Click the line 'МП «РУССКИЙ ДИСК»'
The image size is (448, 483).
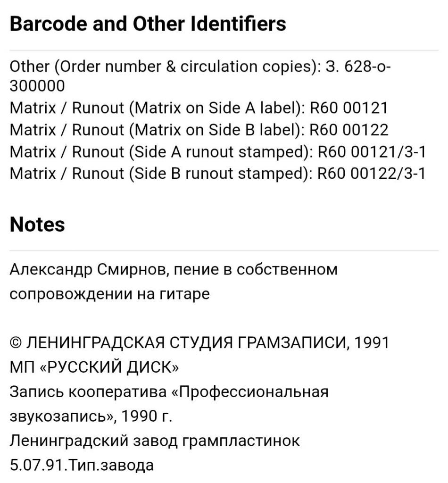94,367
